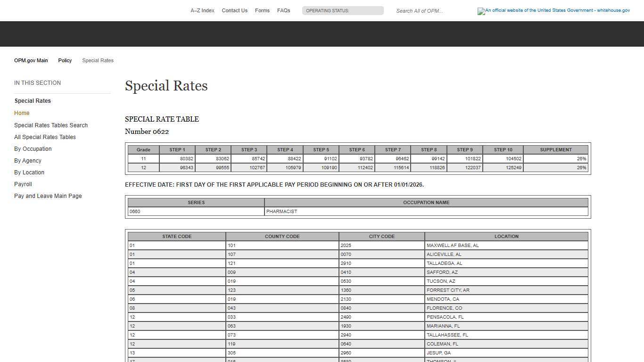Navigate to OPM.gov Main breadcrumb
644x362 pixels.
[31, 60]
